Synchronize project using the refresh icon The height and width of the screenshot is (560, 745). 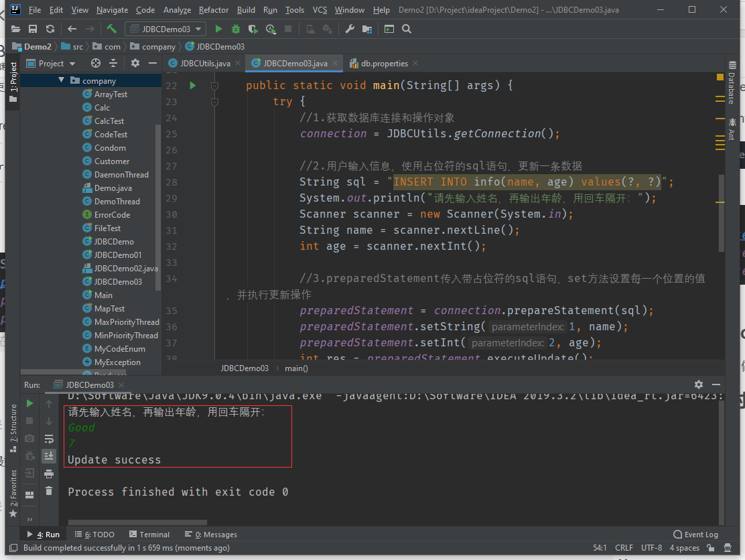point(50,29)
